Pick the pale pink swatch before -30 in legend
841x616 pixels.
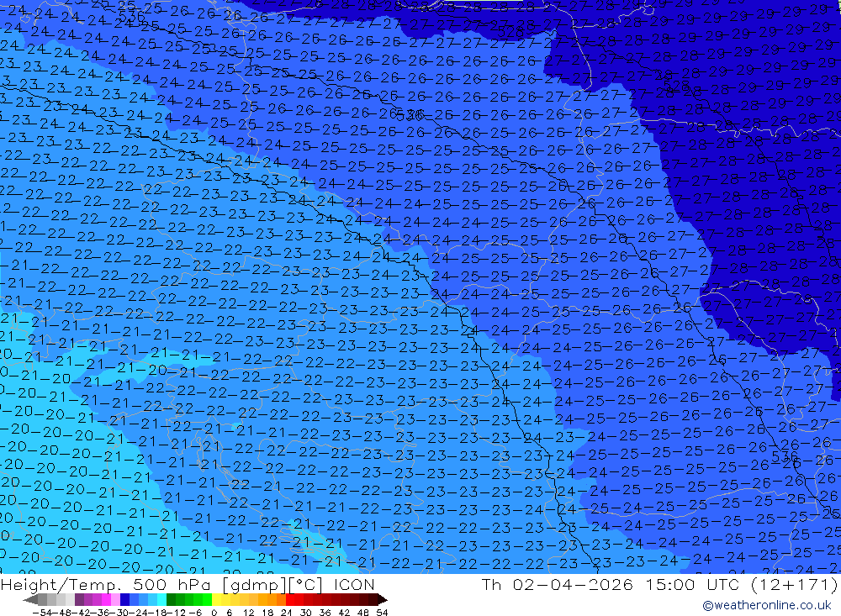116,599
